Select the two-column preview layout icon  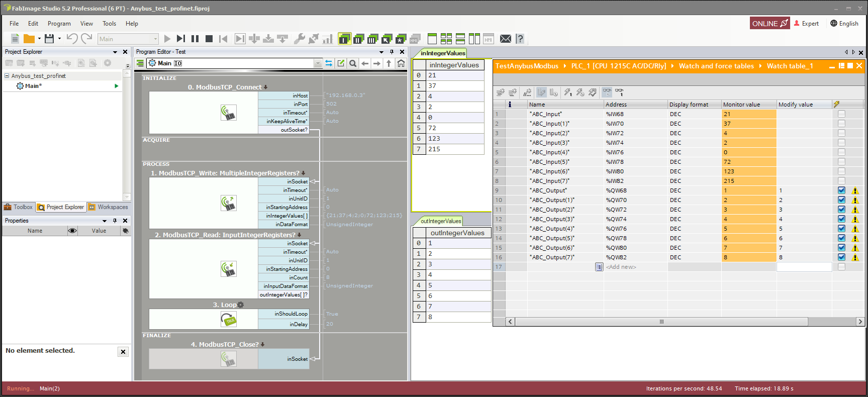474,39
